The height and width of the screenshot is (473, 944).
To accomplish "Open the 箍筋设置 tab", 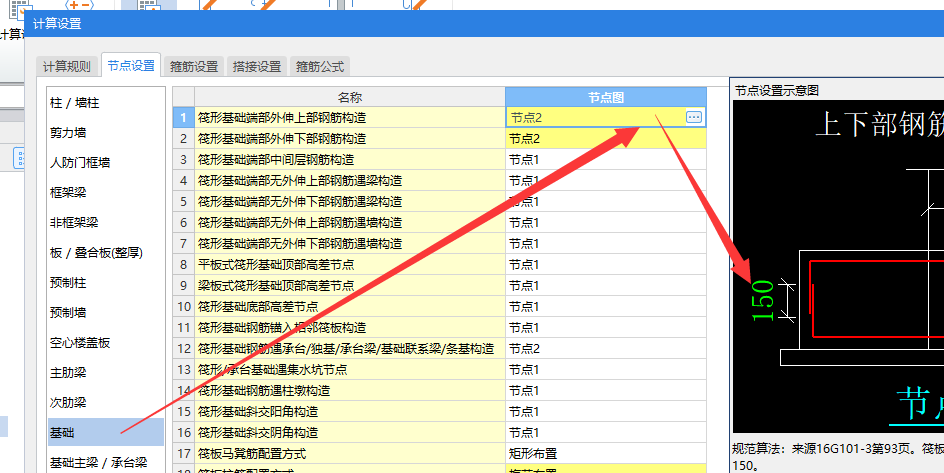I will (194, 66).
